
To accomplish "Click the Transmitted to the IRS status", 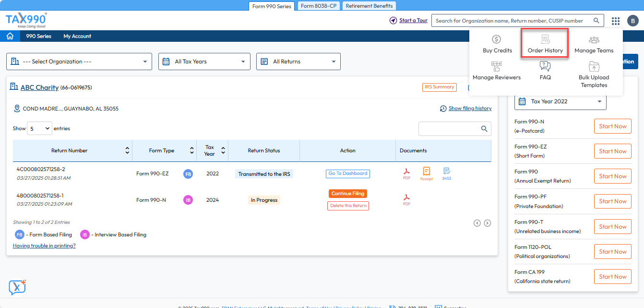I will tap(264, 174).
